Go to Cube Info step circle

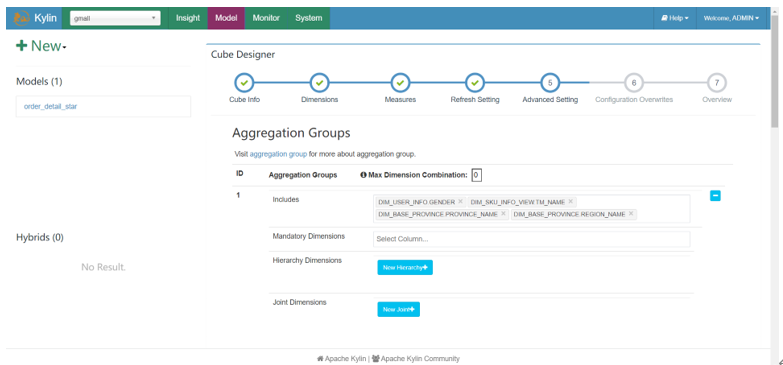point(244,83)
